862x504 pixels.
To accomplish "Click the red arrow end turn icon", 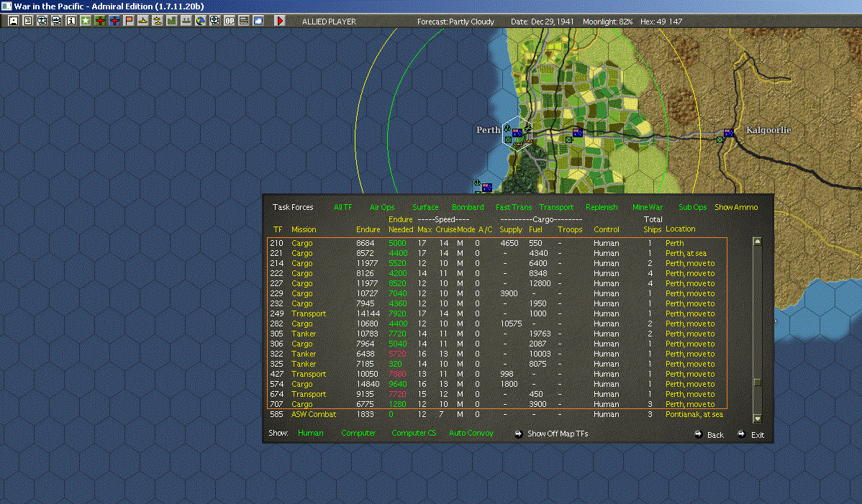I will tap(280, 21).
